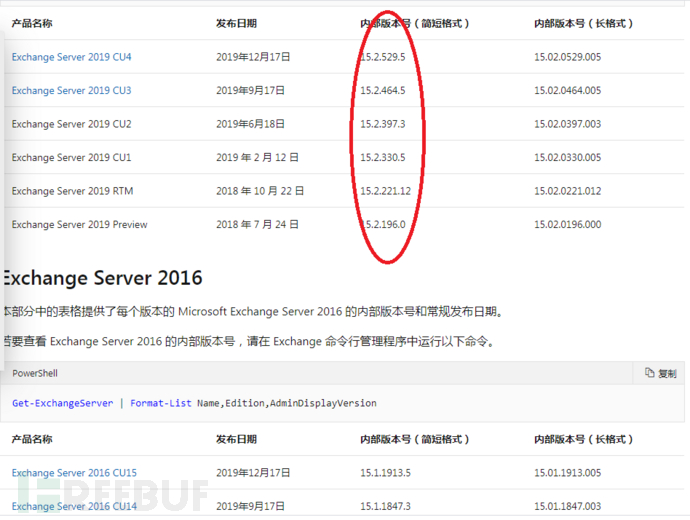690x520 pixels.
Task: Select the Get-ExchangeServer command text
Action: [x=62, y=403]
